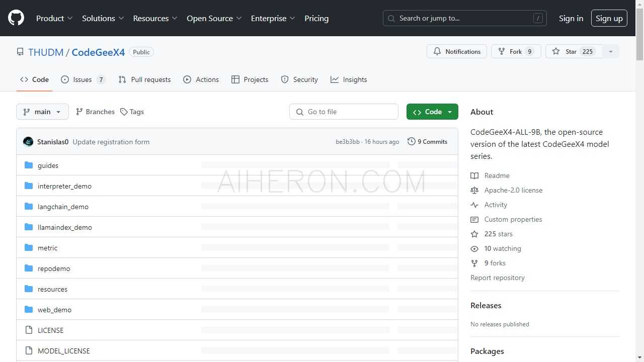
Task: Click the Pricing link
Action: (x=316, y=18)
